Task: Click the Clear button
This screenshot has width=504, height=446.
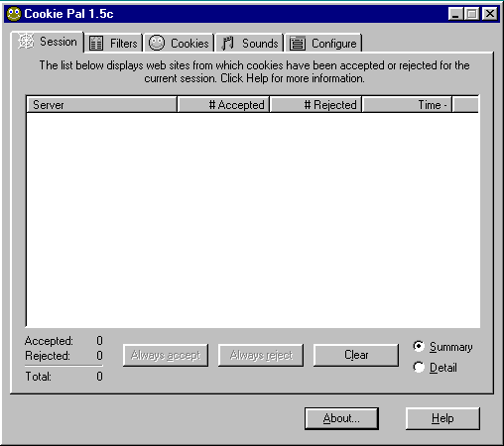Action: click(356, 355)
